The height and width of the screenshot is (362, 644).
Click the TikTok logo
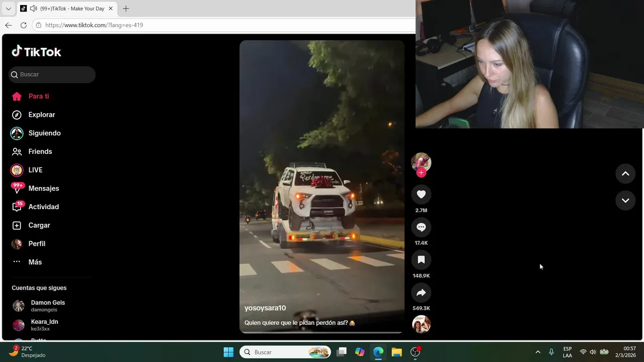36,52
